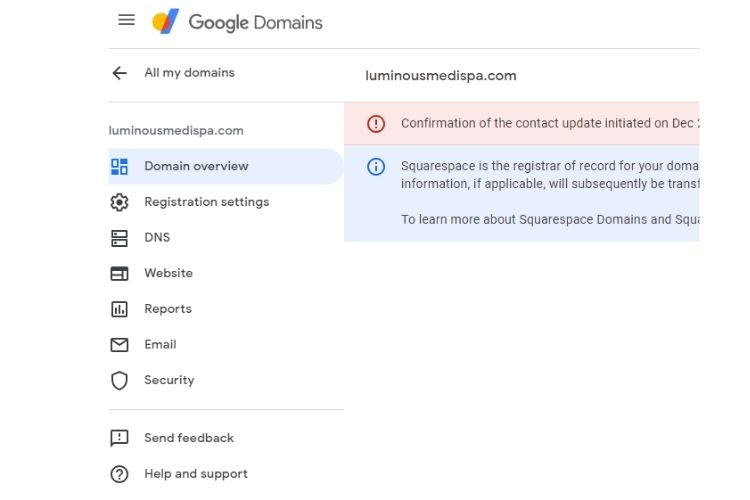The image size is (750, 500).
Task: Click the Google Domains logo
Action: 237,21
